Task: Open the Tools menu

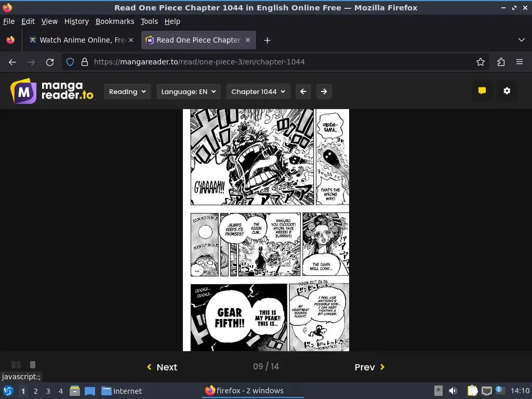Action: click(x=149, y=21)
